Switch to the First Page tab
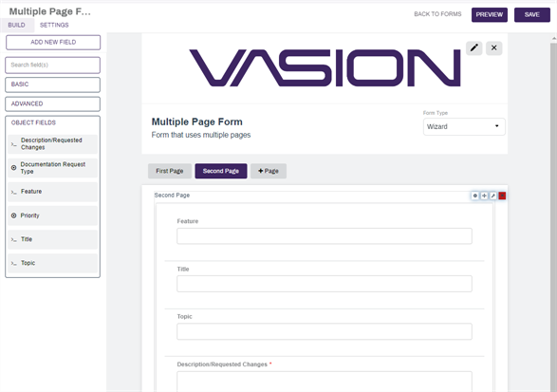This screenshot has width=557, height=392. (x=170, y=171)
